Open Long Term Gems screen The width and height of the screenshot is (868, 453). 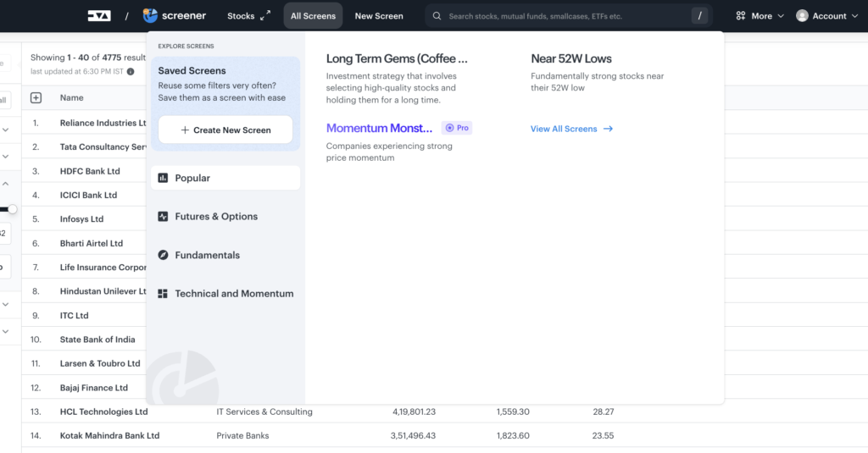tap(397, 58)
